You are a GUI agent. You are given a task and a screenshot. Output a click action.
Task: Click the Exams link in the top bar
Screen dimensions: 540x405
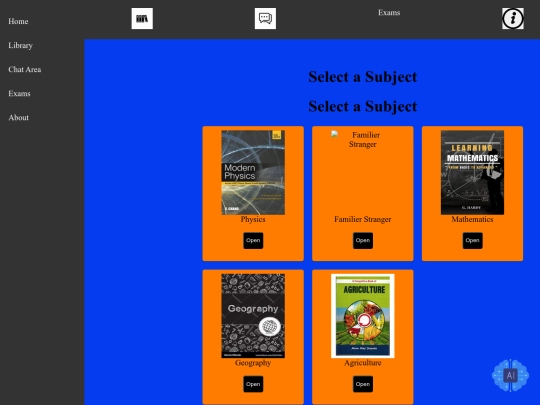(389, 13)
